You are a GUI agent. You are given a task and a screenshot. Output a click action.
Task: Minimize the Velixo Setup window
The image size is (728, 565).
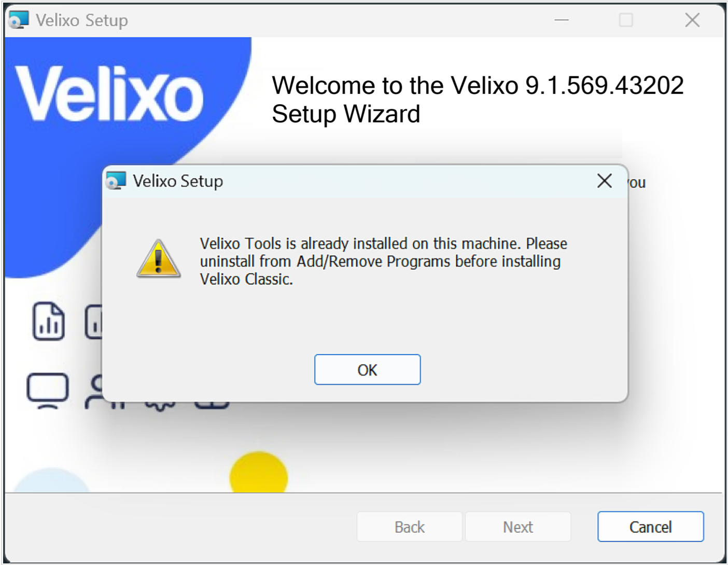pyautogui.click(x=562, y=20)
